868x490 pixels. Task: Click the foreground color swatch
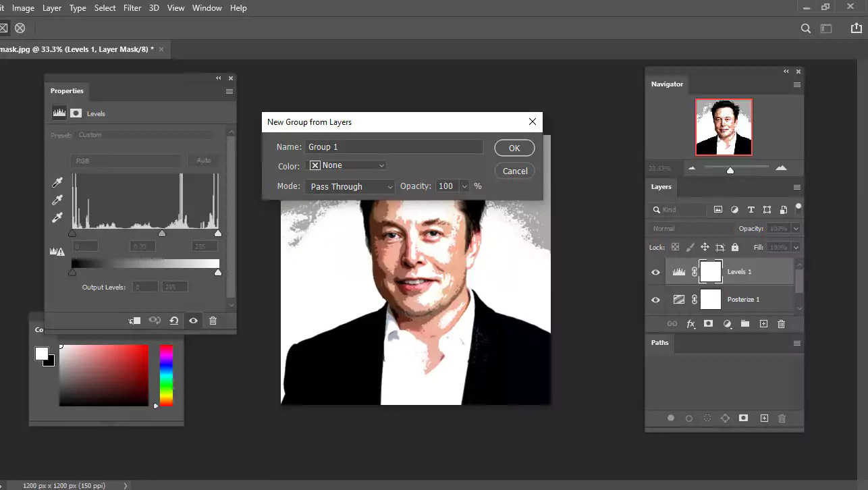[x=42, y=353]
